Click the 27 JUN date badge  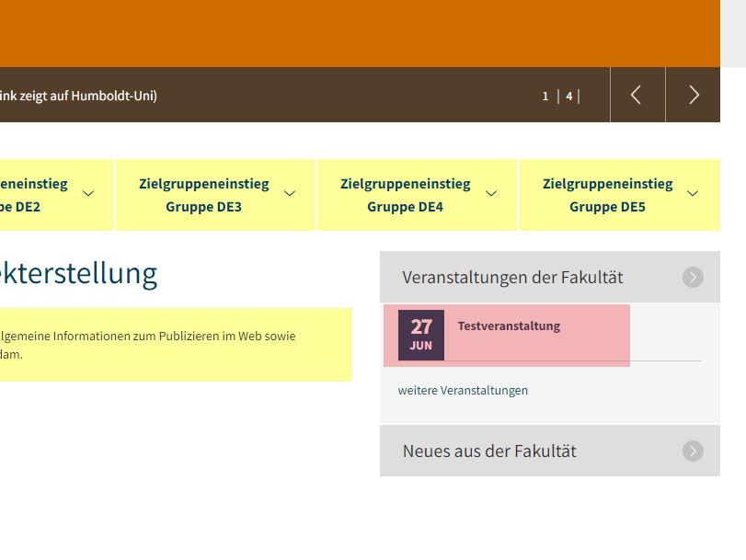click(421, 335)
